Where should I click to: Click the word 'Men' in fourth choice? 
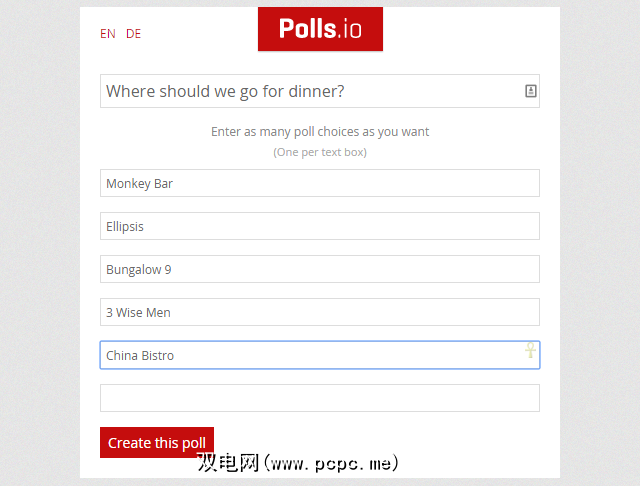point(158,313)
